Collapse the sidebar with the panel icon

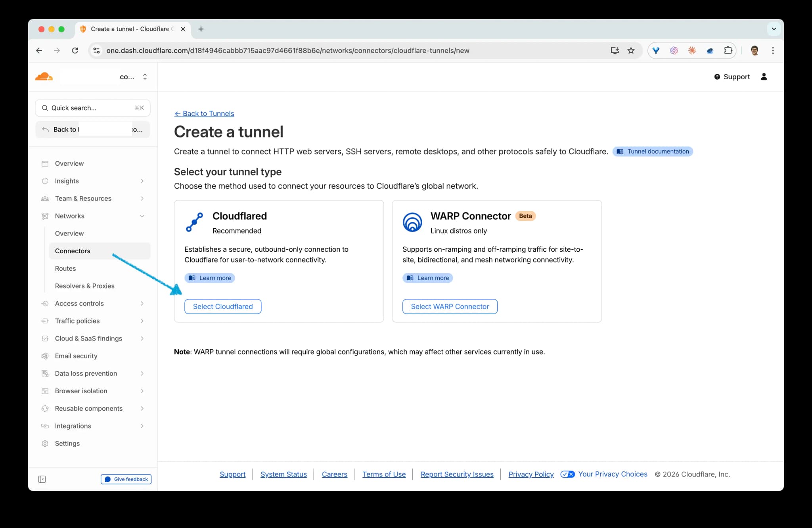42,479
